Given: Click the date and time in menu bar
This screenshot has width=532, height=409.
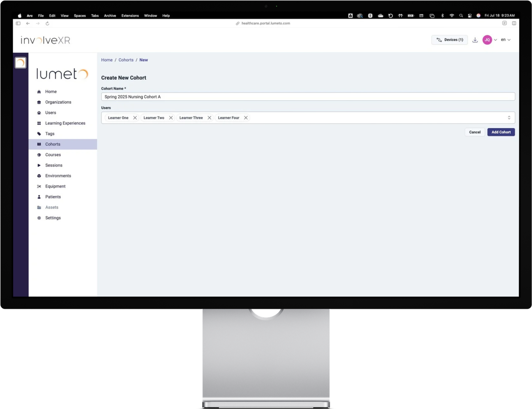Looking at the screenshot, I should (x=499, y=16).
